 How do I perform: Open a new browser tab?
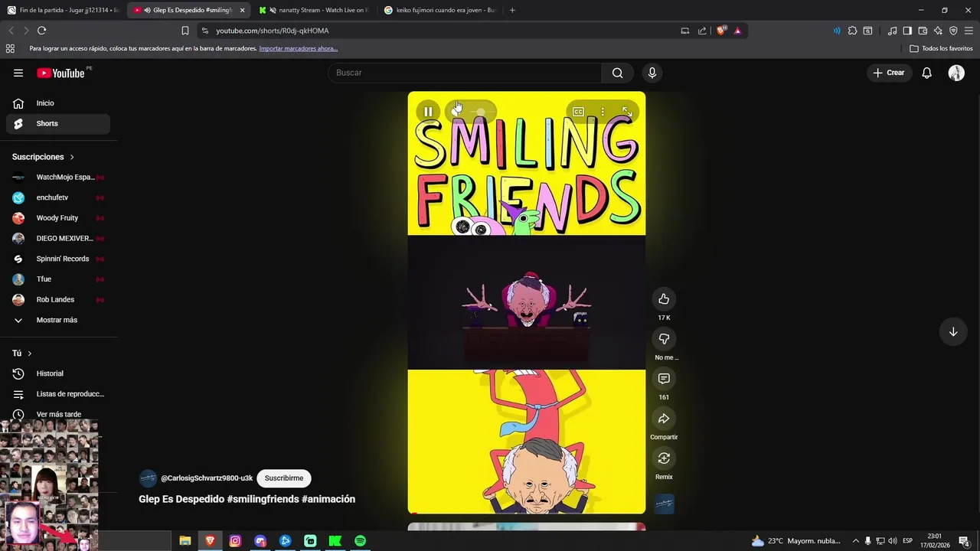coord(512,10)
